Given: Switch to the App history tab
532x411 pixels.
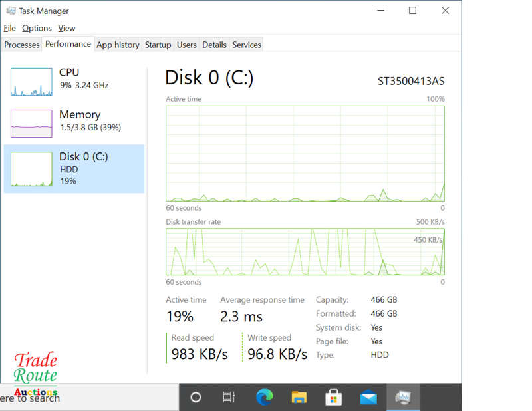Looking at the screenshot, I should (x=118, y=45).
